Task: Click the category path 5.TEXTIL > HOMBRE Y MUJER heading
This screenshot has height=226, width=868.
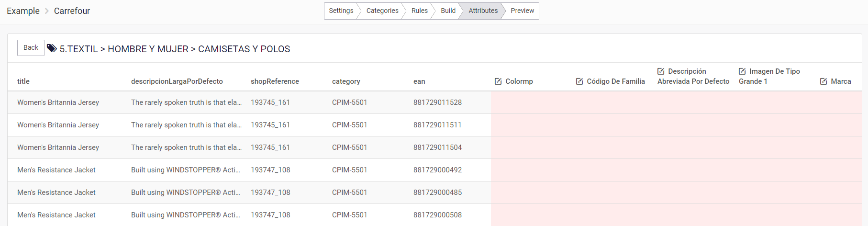Action: [175, 49]
